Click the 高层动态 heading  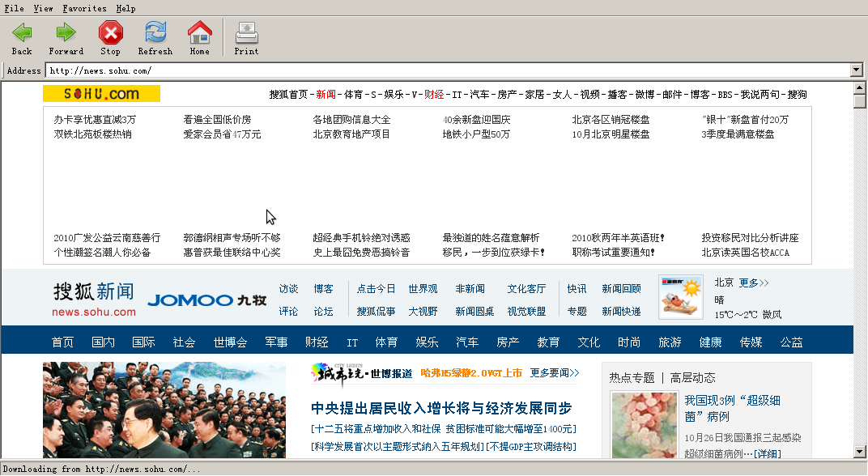(692, 377)
